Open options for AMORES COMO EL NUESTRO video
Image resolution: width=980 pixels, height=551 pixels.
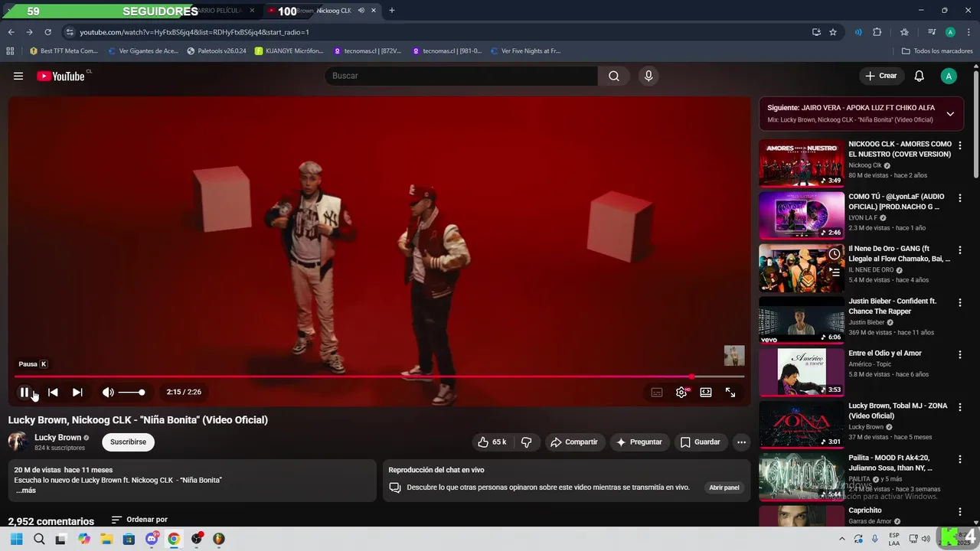coord(960,145)
